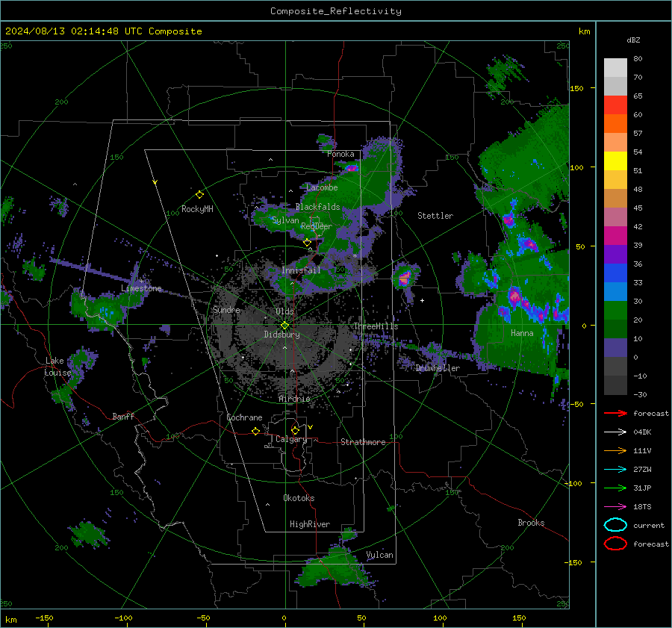The image size is (672, 628).
Task: Click the red forecast arrow in legend
Action: [615, 413]
